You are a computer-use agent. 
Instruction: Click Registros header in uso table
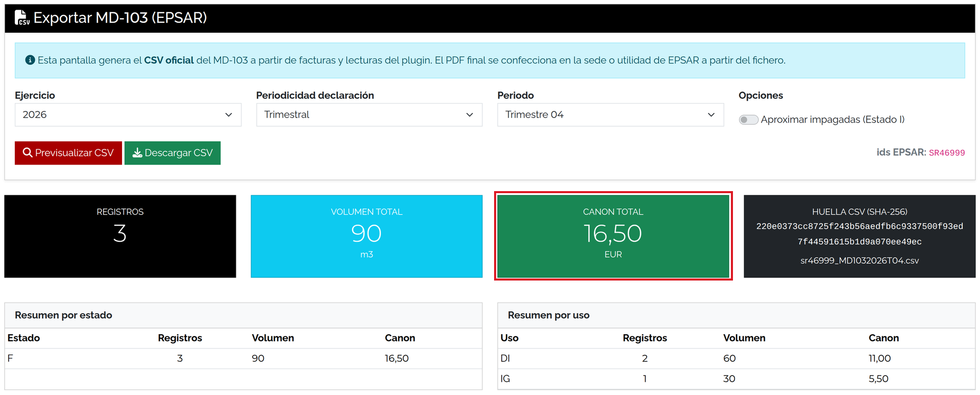click(x=645, y=338)
